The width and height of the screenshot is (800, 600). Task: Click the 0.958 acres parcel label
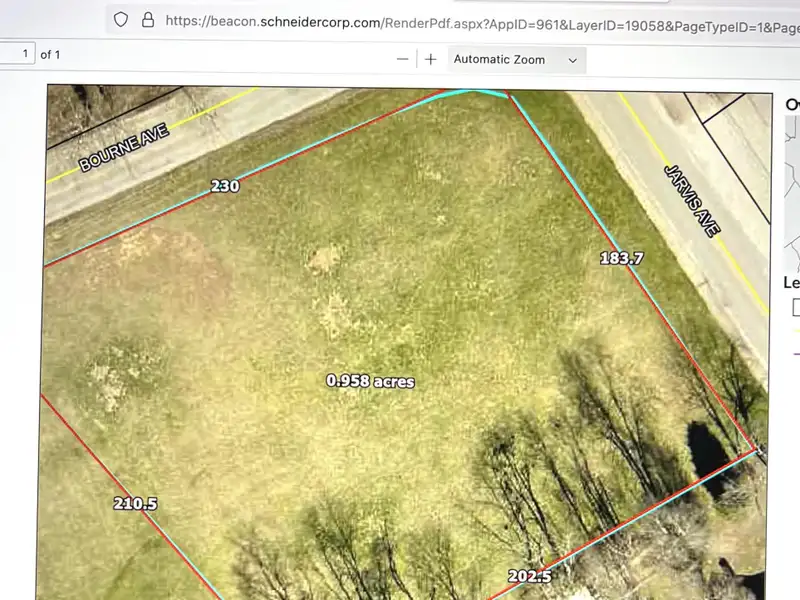370,381
